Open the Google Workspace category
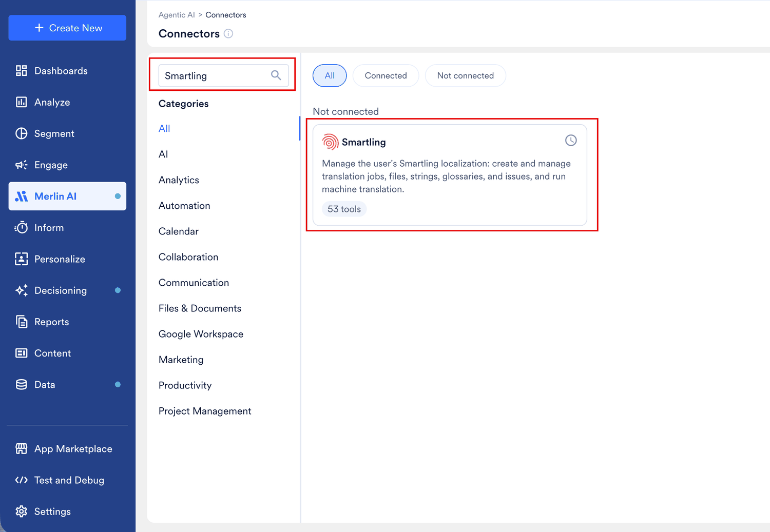The width and height of the screenshot is (770, 532). point(201,334)
